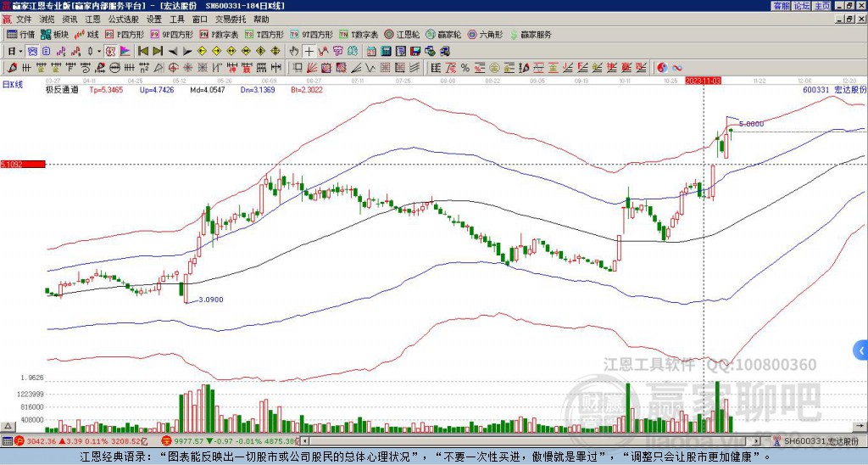The height and width of the screenshot is (465, 868).
Task: Select the zigzag wave line tool
Action: tap(370, 68)
